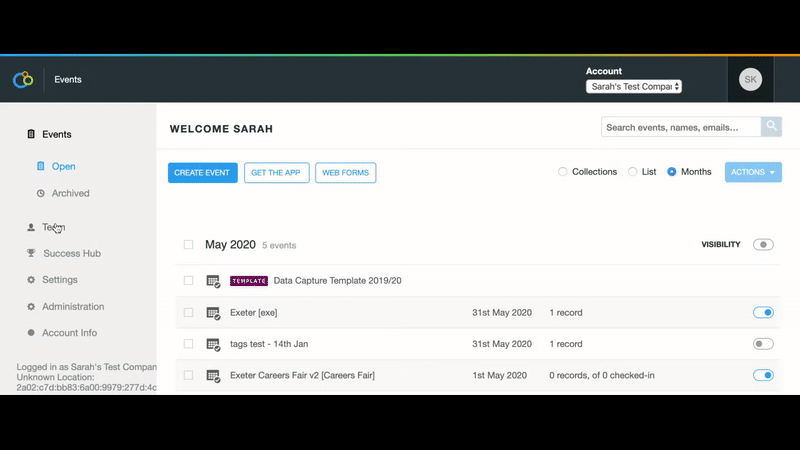Click the search magnifier icon button
800x450 pixels.
(x=771, y=127)
